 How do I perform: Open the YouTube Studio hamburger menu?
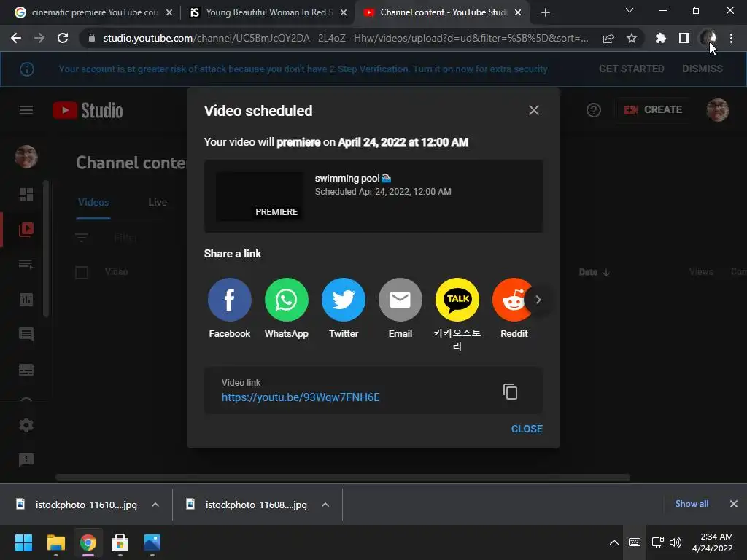click(x=26, y=111)
